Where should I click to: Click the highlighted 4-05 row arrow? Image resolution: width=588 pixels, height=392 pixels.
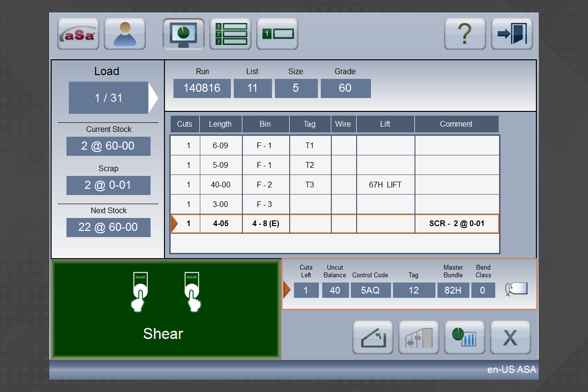175,224
